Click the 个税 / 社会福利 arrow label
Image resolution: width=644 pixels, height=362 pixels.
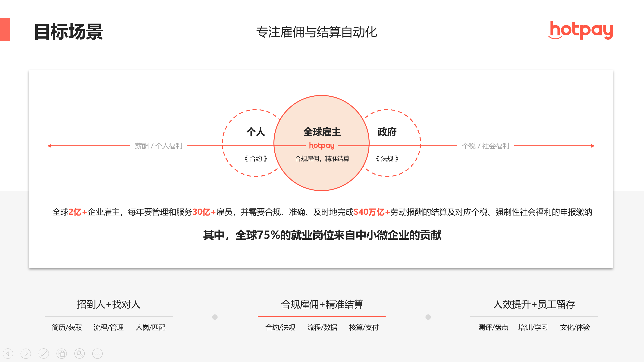486,146
